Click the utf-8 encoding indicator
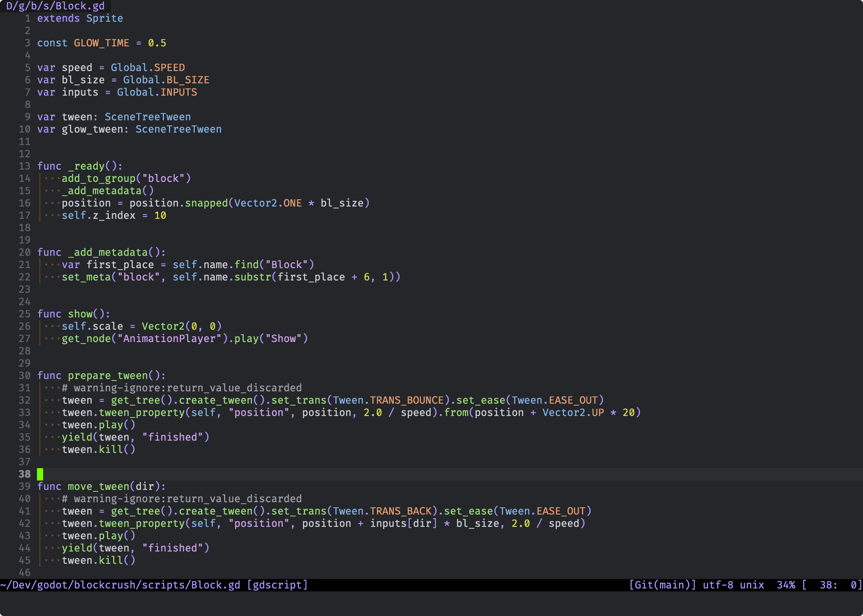 [718, 585]
